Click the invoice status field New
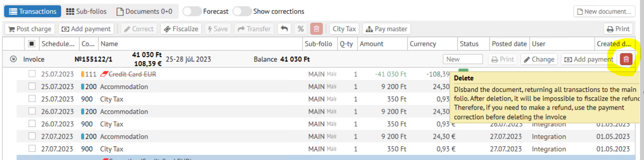 463,59
